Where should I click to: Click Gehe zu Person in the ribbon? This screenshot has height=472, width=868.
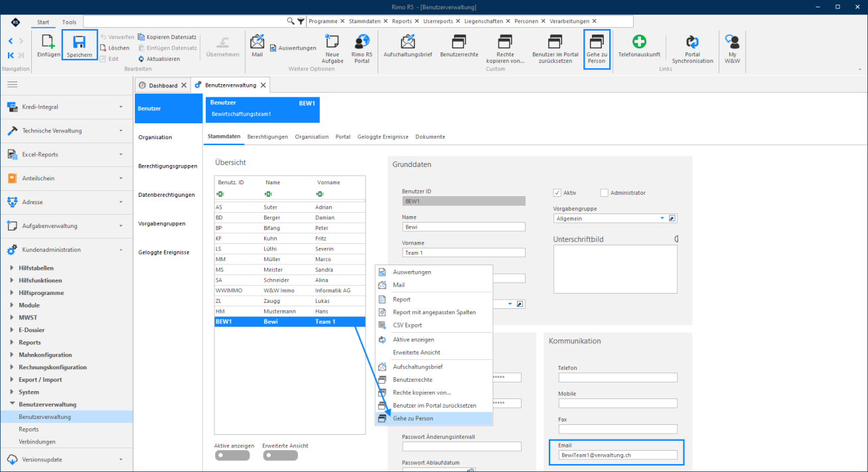pyautogui.click(x=597, y=48)
